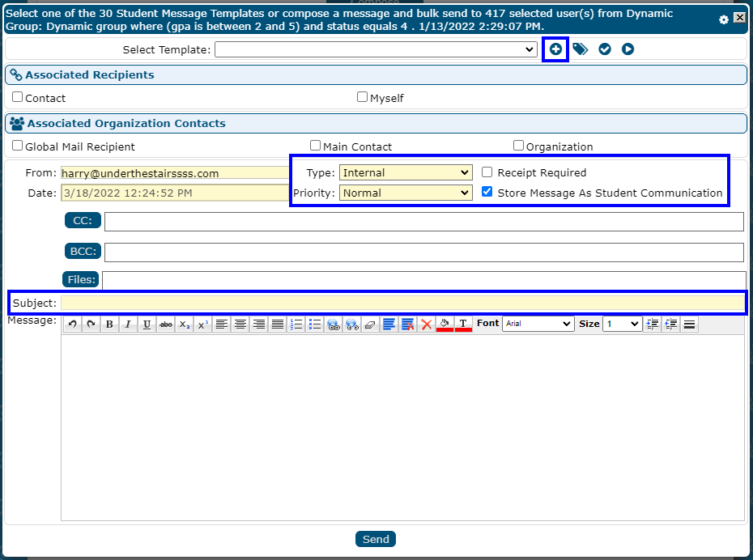Image resolution: width=753 pixels, height=560 pixels.
Task: Open the text color picker with red bar
Action: pos(463,325)
